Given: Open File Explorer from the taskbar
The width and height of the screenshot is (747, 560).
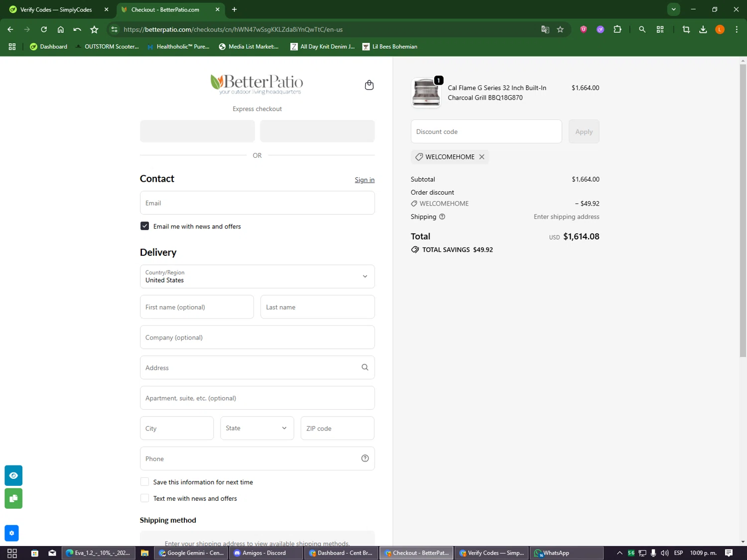Looking at the screenshot, I should coord(144,553).
